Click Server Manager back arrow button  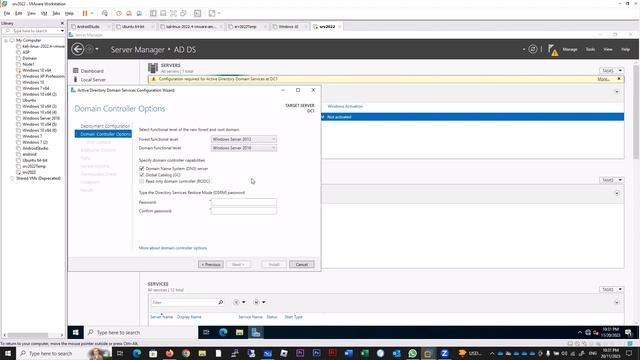(78, 49)
